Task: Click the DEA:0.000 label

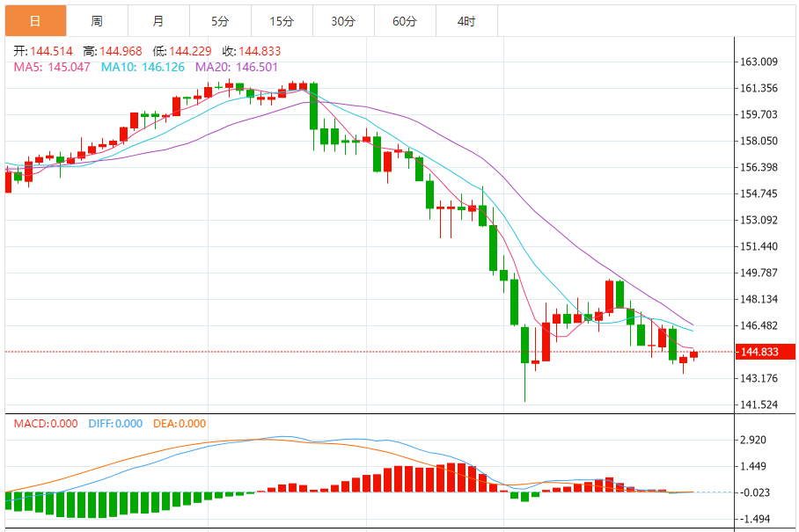Action: 180,424
